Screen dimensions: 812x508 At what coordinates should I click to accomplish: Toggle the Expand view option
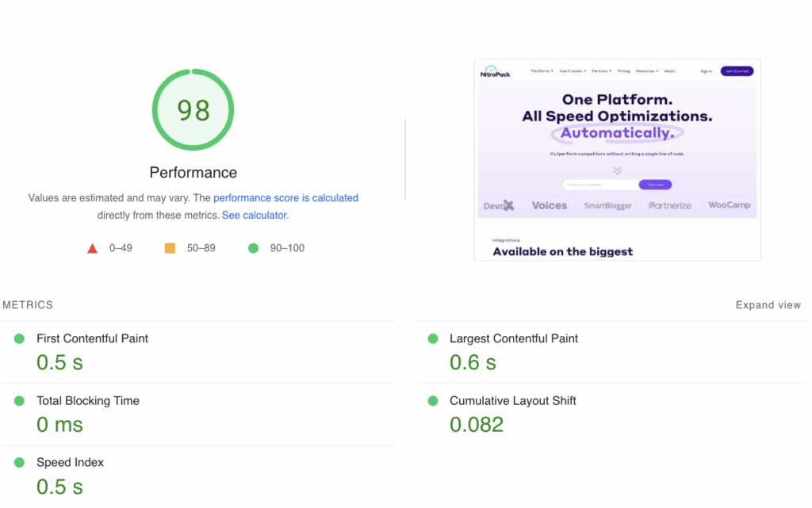click(768, 304)
